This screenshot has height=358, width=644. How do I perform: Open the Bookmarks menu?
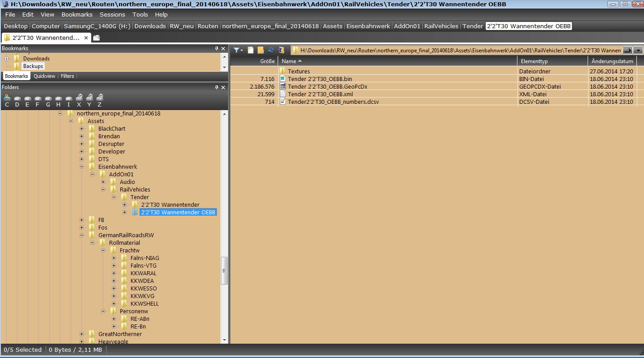(x=77, y=15)
